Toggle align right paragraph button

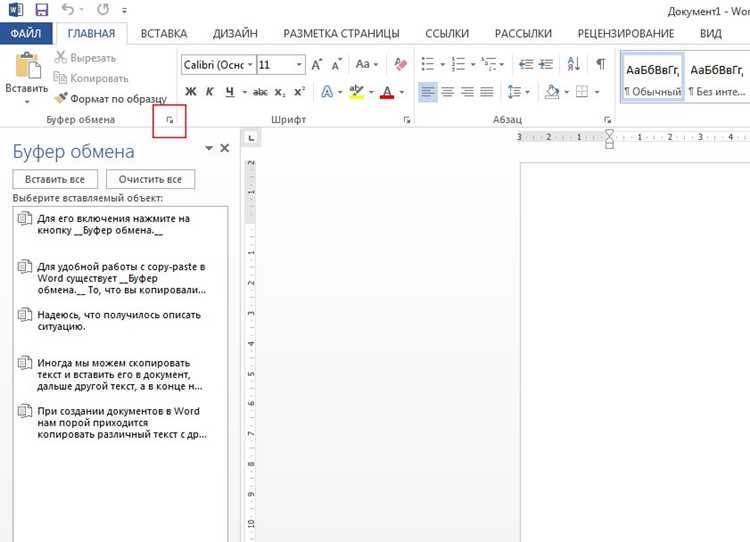[467, 91]
